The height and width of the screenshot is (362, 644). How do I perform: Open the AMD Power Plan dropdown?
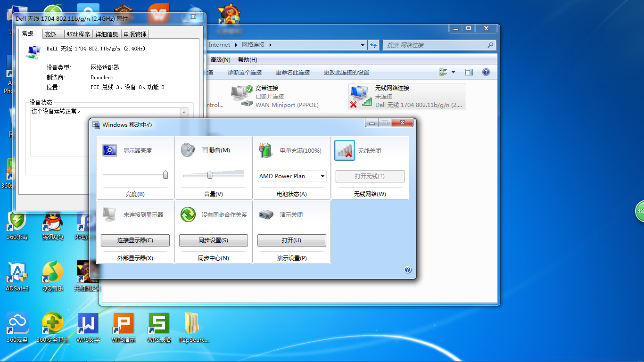tap(292, 176)
